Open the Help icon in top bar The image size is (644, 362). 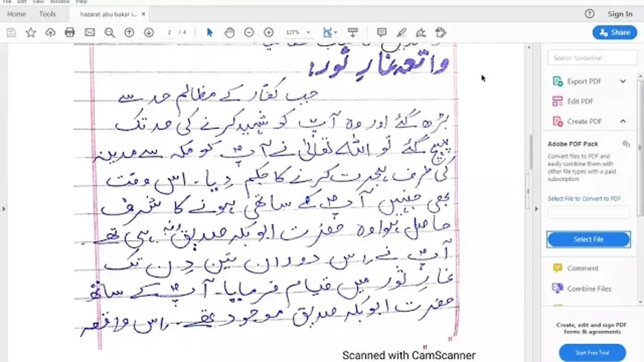click(590, 14)
